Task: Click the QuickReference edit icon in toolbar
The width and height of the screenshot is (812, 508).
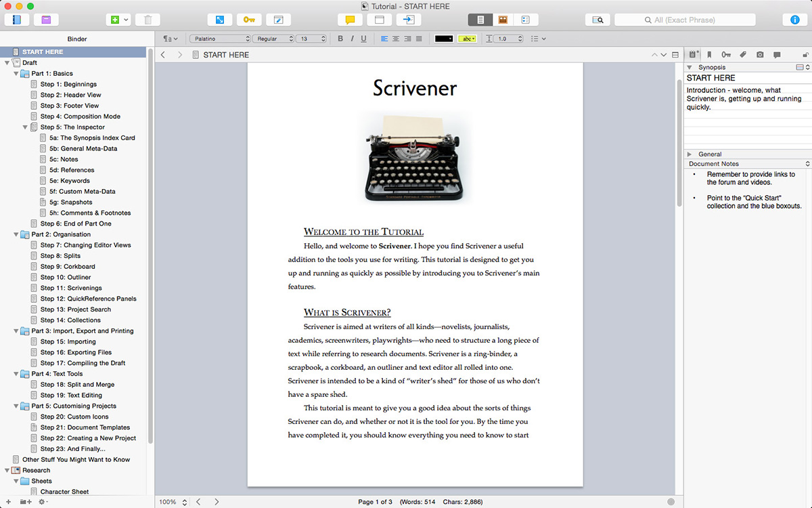Action: 279,20
